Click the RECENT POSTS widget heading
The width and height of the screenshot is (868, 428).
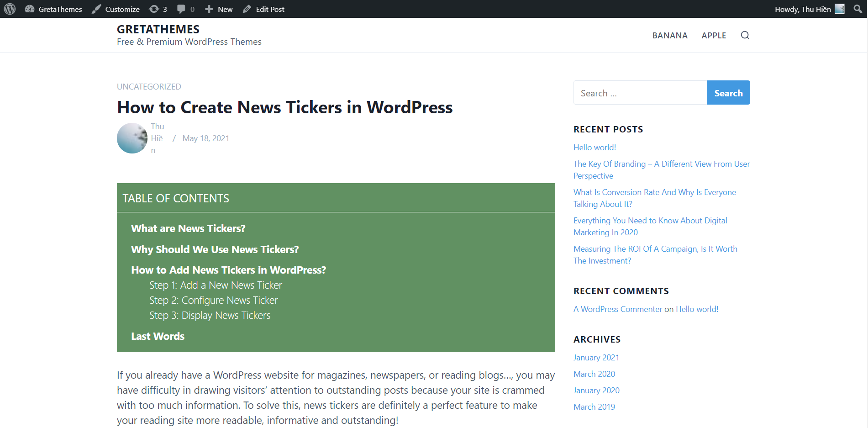click(x=608, y=129)
